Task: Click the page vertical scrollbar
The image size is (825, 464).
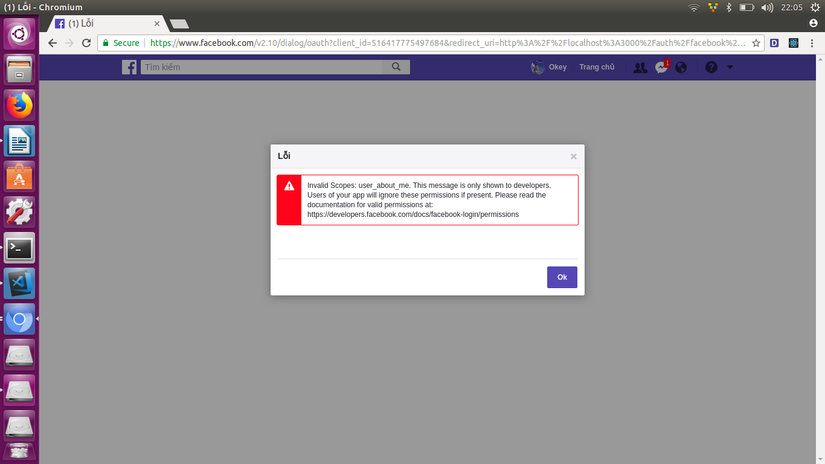Action: pos(820,259)
